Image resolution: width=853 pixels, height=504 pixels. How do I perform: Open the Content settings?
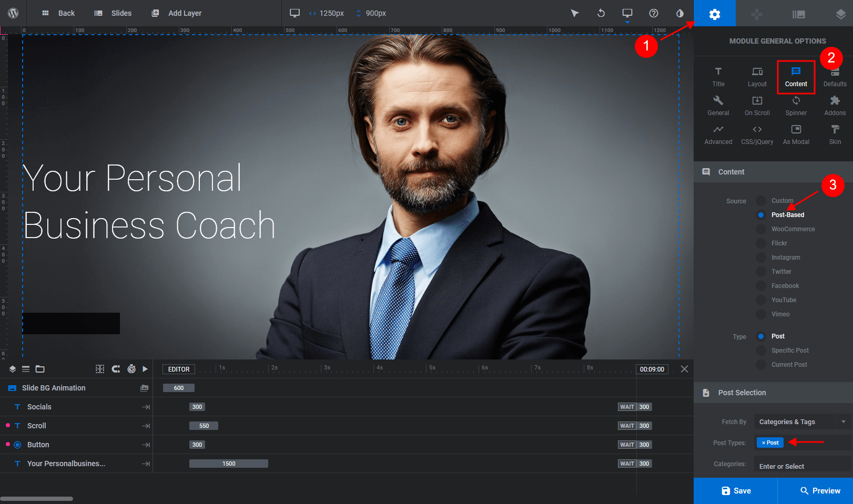coord(796,77)
